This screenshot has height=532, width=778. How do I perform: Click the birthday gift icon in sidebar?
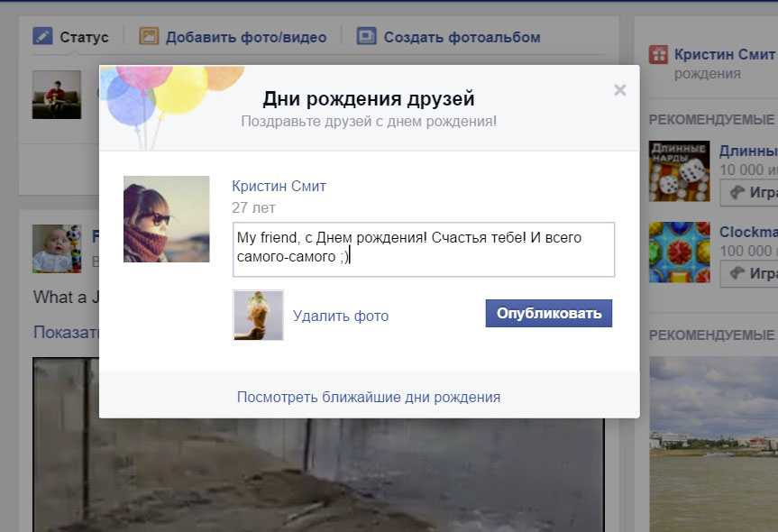pyautogui.click(x=659, y=54)
